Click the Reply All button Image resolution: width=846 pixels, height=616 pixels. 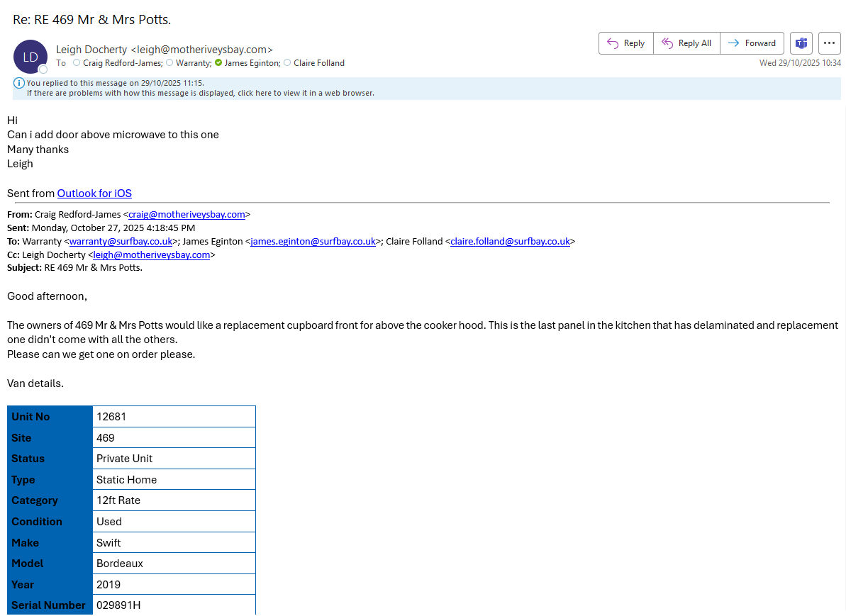tap(686, 43)
